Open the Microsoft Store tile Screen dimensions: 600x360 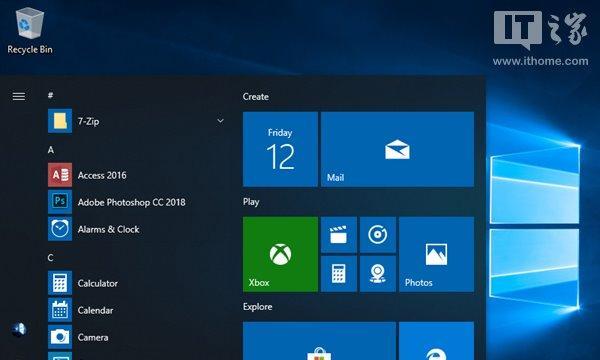[x=319, y=341]
